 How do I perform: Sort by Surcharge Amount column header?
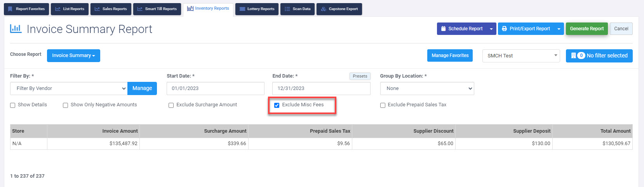coord(194,131)
